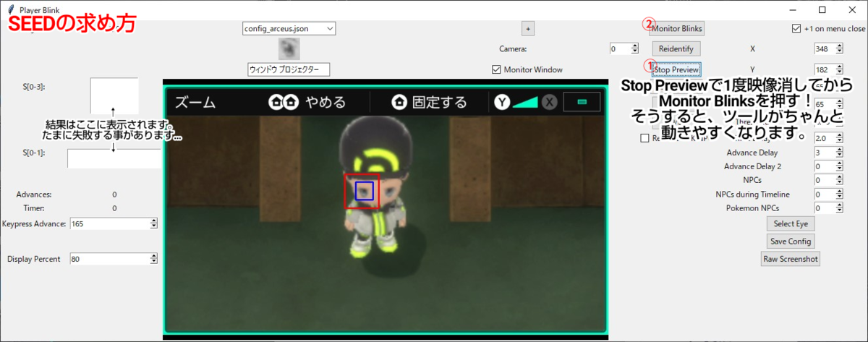Decrease the Display Percent value

[153, 261]
